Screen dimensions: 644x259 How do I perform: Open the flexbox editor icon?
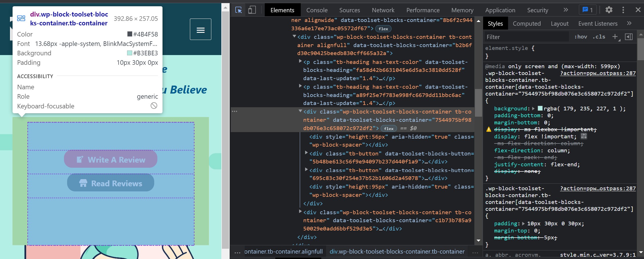pos(584,136)
